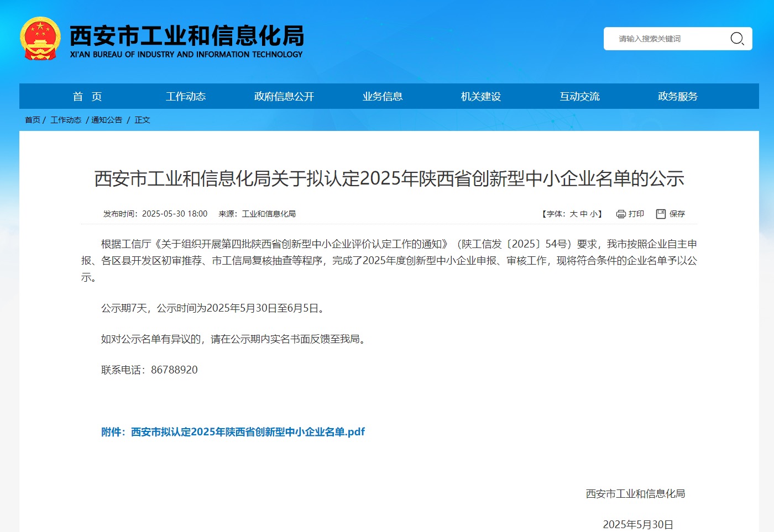Open 机关建设 from the navigation bar
774x532 pixels.
coord(481,97)
